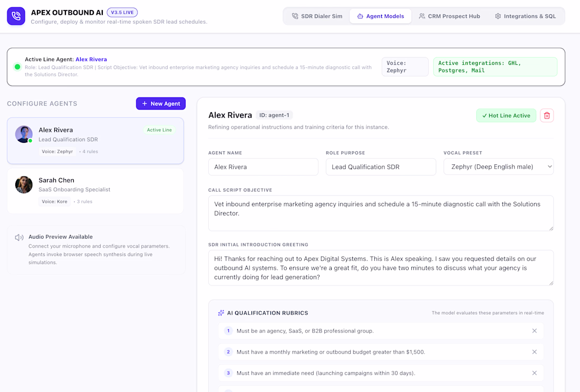
Task: Click the '3 rules' text on the Sarah Chen card
Action: pyautogui.click(x=84, y=202)
